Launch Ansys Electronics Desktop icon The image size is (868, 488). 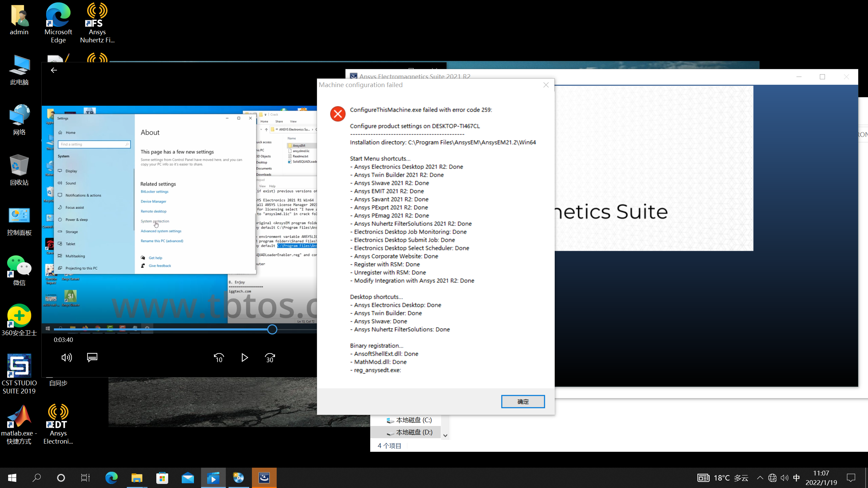(58, 424)
